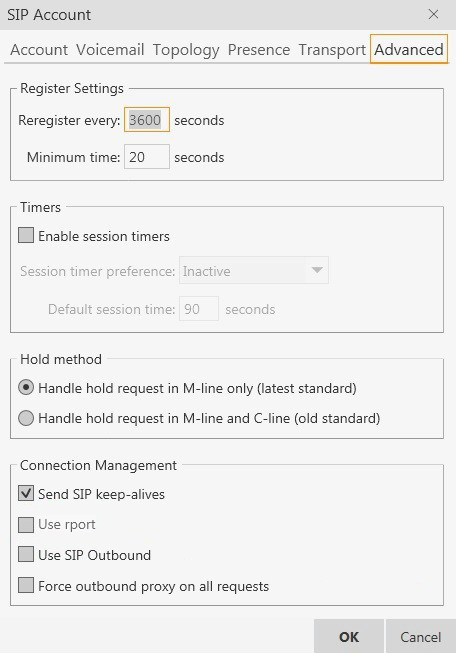Enable session timers checkbox
The height and width of the screenshot is (654, 456).
click(26, 235)
